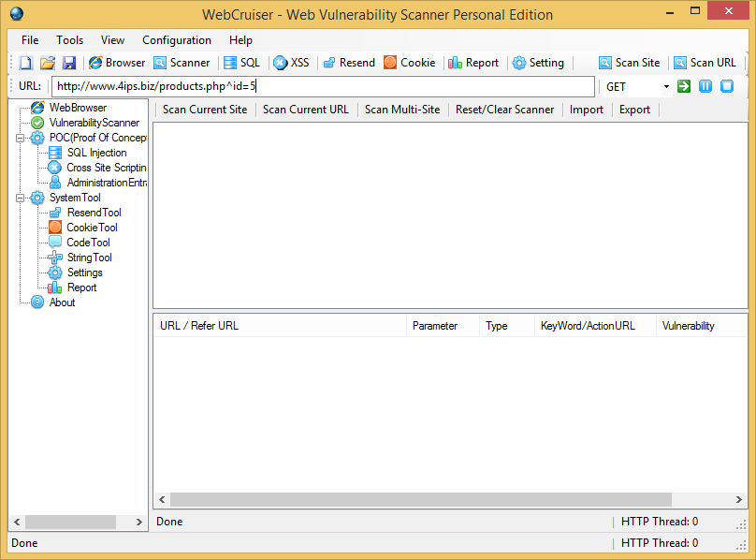This screenshot has width=756, height=560.
Task: Open Report in the tree
Action: coord(82,287)
